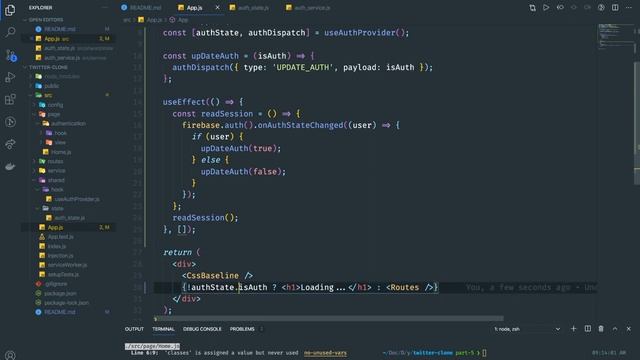Split the terminal panel
The image size is (640, 360).
pos(587,329)
